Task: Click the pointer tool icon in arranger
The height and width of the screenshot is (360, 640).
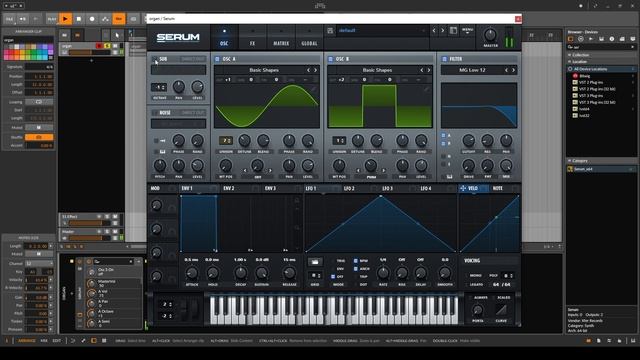Action: (117, 35)
